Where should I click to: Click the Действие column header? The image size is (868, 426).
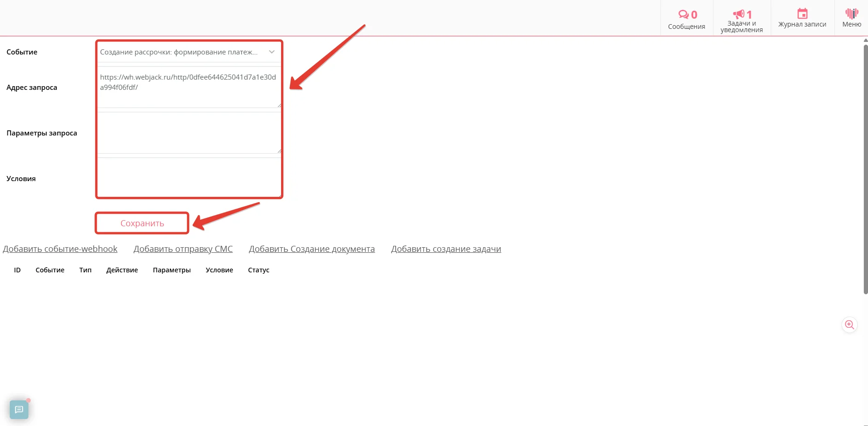coord(122,270)
